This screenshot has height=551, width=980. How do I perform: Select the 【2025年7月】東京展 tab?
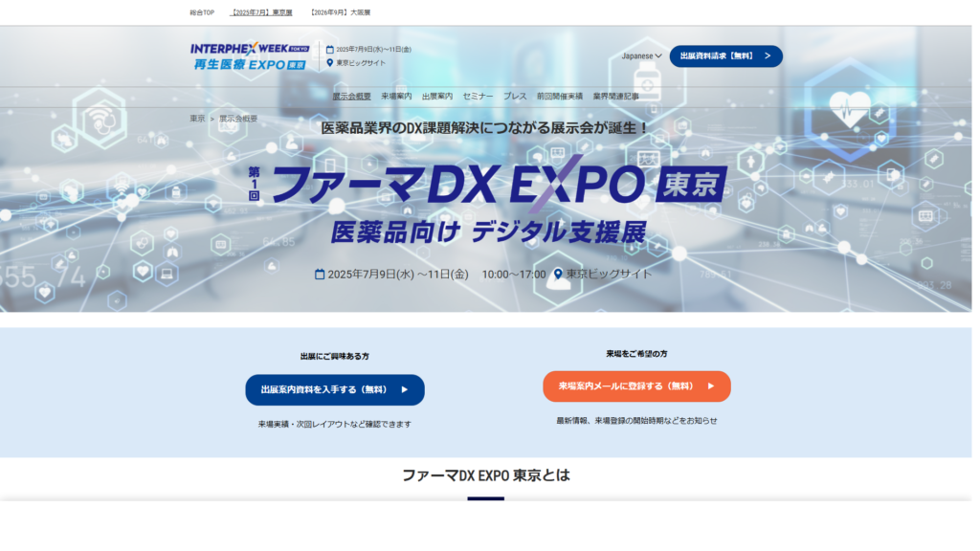(x=261, y=12)
